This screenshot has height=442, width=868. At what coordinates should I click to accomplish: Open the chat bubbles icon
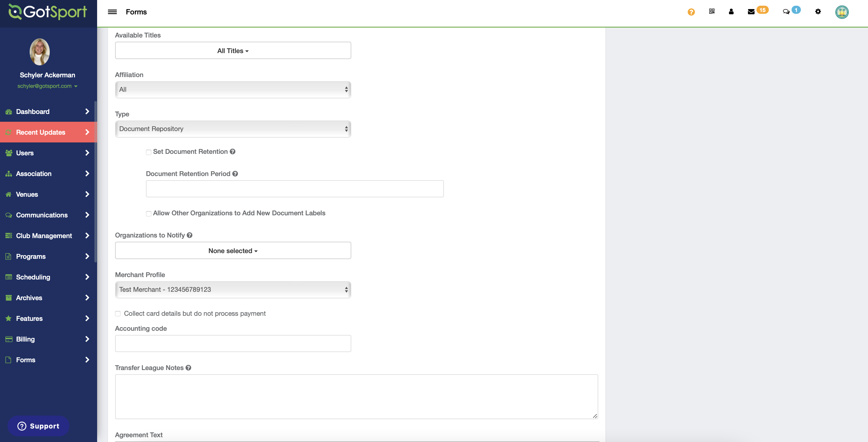click(786, 12)
